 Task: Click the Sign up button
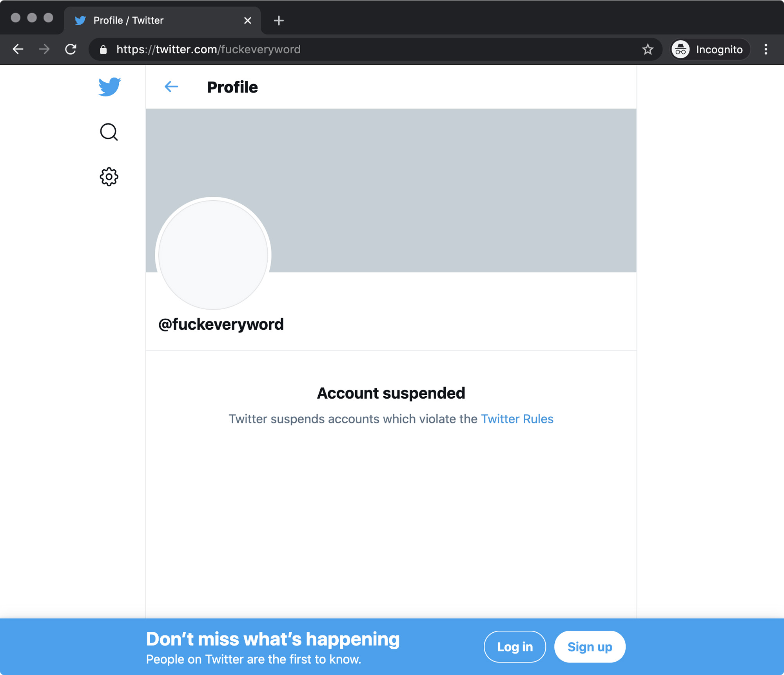pyautogui.click(x=590, y=646)
